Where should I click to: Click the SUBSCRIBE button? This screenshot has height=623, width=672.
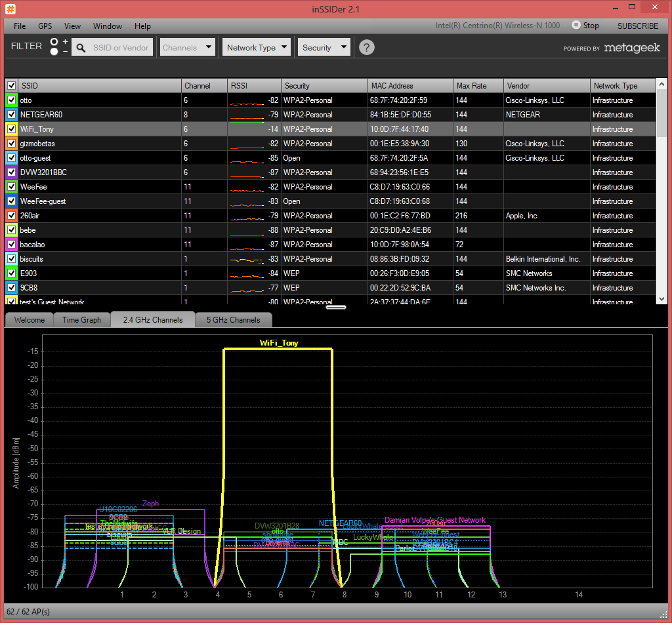tap(637, 26)
